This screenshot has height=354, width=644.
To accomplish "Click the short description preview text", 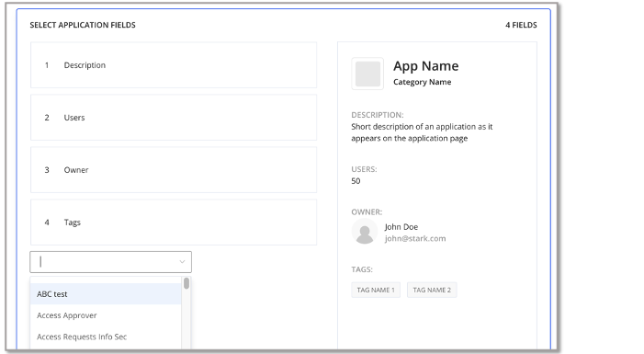I will click(422, 132).
